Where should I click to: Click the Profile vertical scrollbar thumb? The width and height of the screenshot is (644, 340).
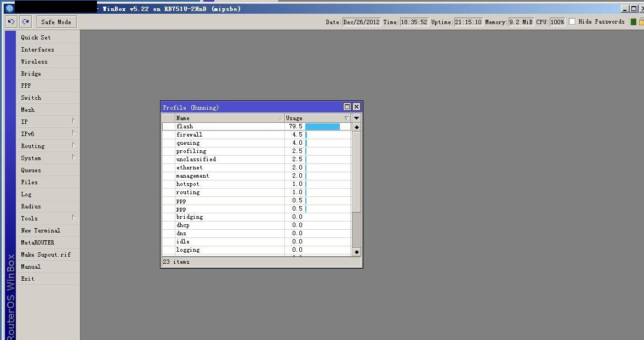[356, 172]
